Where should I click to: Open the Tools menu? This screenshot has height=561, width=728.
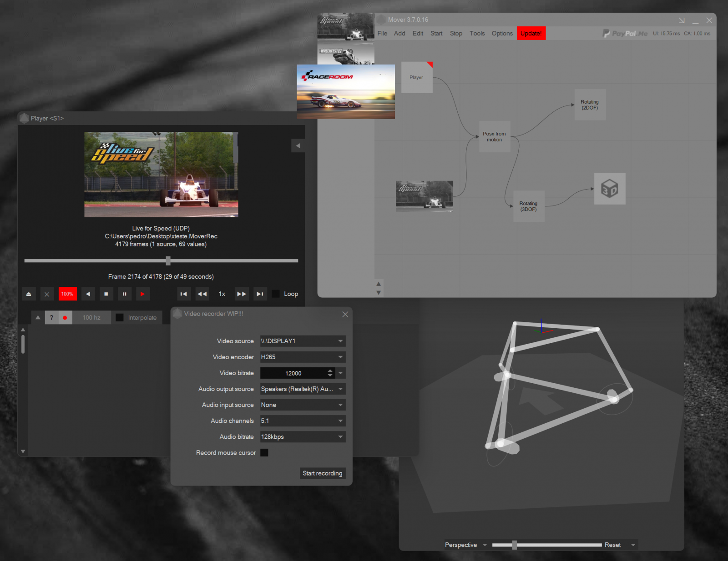pos(477,33)
